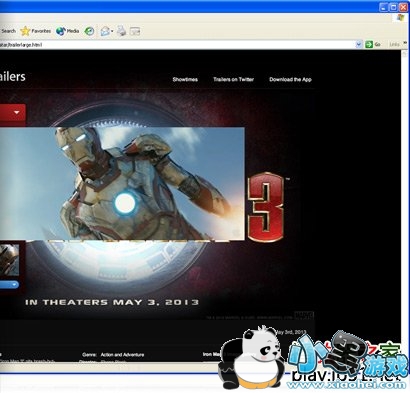Open the Showtimes link
Image resolution: width=410 pixels, height=393 pixels.
click(x=185, y=79)
